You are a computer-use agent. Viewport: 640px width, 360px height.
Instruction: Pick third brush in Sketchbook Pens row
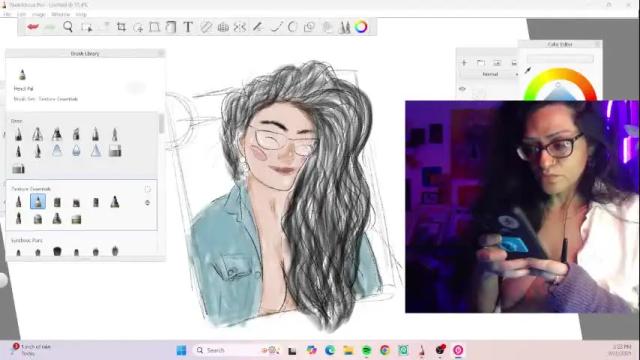[57, 251]
